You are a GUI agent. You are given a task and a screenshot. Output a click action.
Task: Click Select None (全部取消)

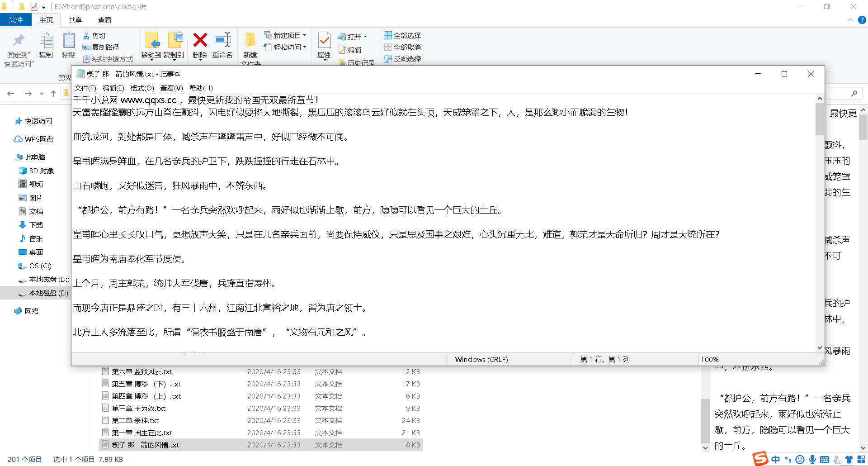402,47
